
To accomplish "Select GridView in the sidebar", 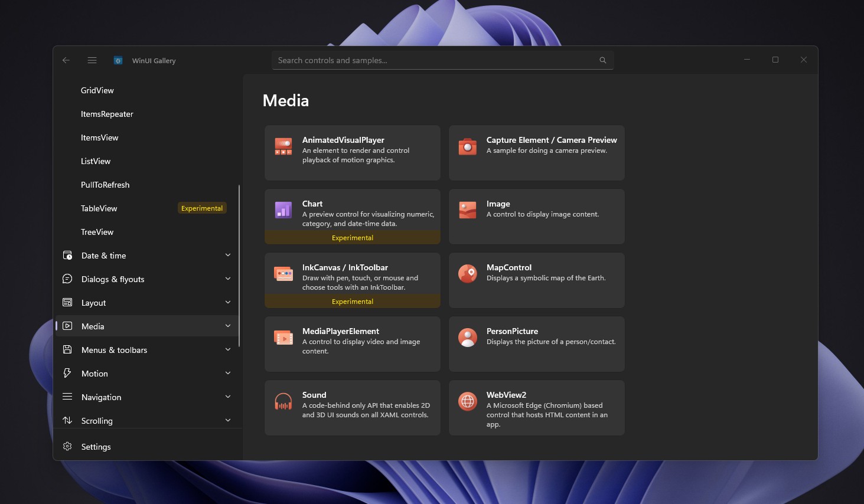I will pos(147,90).
